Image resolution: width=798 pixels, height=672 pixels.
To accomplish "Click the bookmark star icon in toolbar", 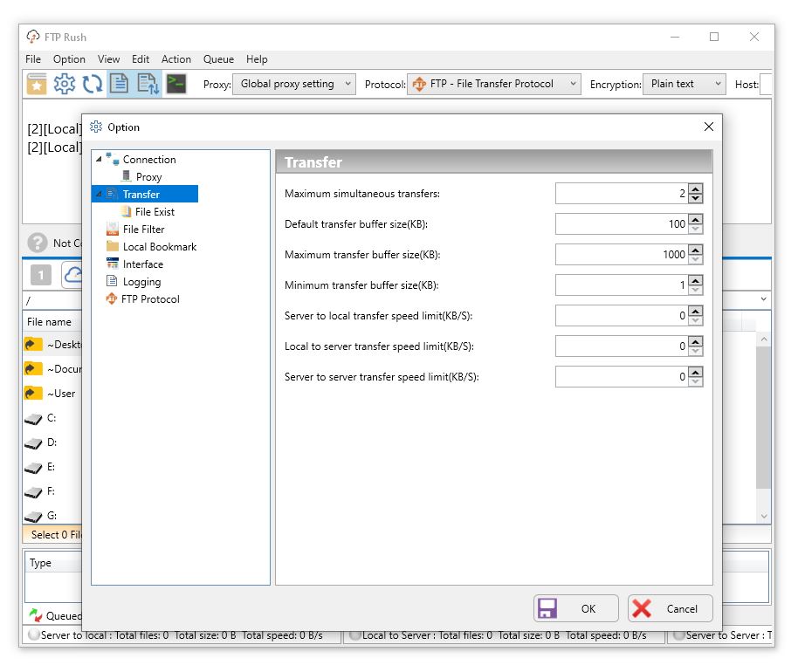I will pyautogui.click(x=37, y=84).
